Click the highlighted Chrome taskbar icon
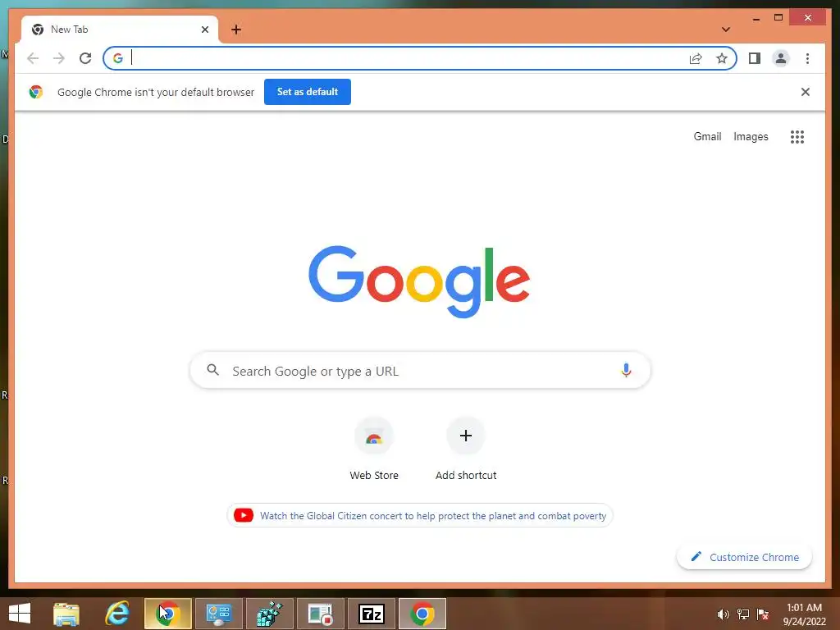Viewport: 840px width, 630px height. click(x=167, y=614)
